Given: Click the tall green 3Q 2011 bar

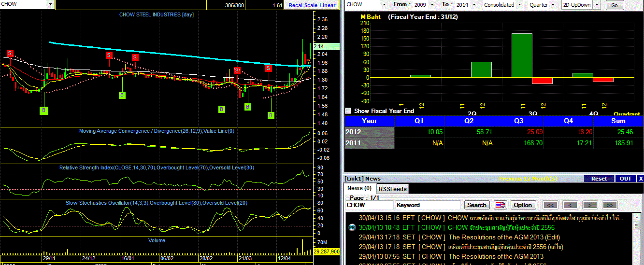Looking at the screenshot, I should click(x=522, y=56).
